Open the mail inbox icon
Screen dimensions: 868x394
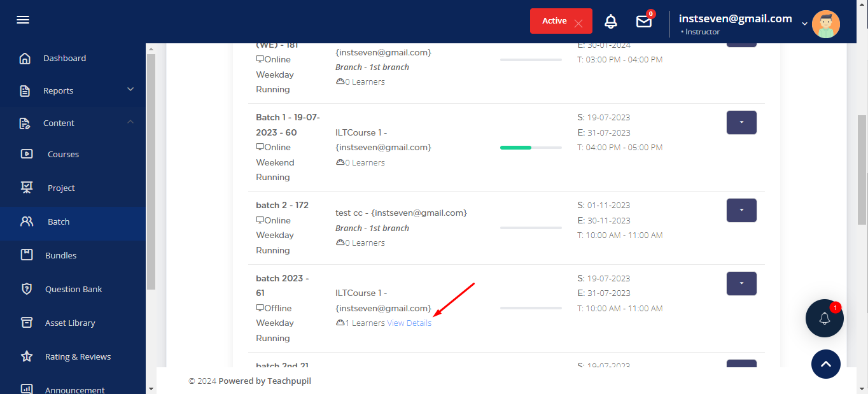pos(644,22)
